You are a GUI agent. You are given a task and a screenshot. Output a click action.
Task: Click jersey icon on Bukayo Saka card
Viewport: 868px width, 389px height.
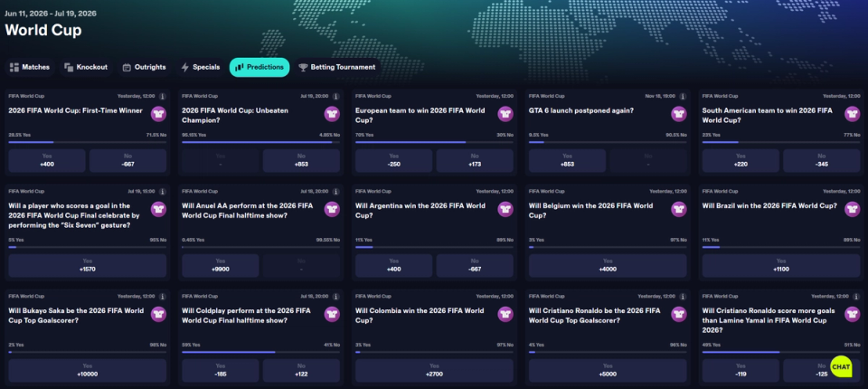pos(158,314)
